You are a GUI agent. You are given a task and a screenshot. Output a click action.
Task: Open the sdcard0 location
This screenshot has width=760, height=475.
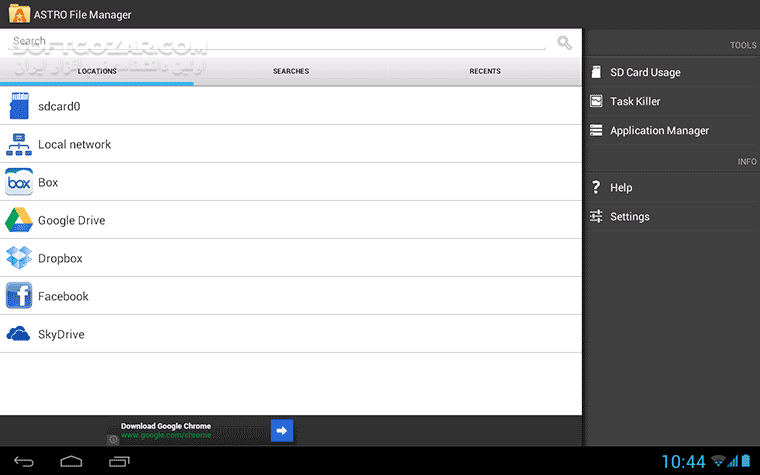(x=291, y=106)
